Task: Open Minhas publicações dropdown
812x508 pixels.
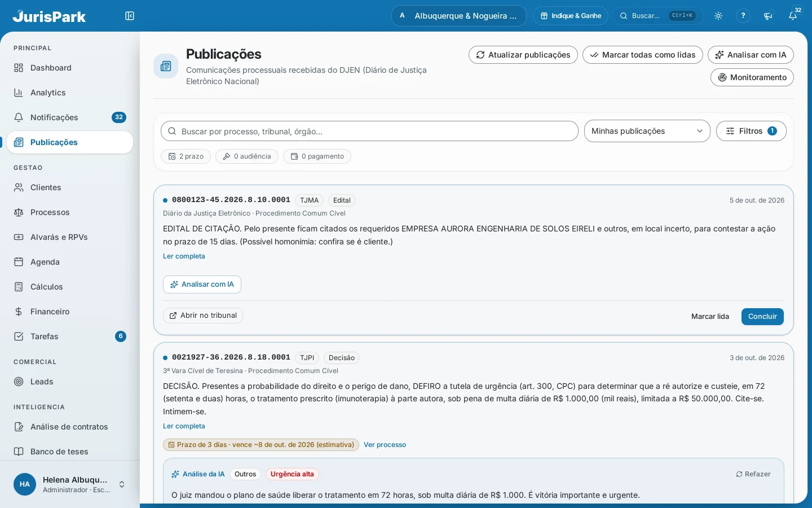Action: 647,131
